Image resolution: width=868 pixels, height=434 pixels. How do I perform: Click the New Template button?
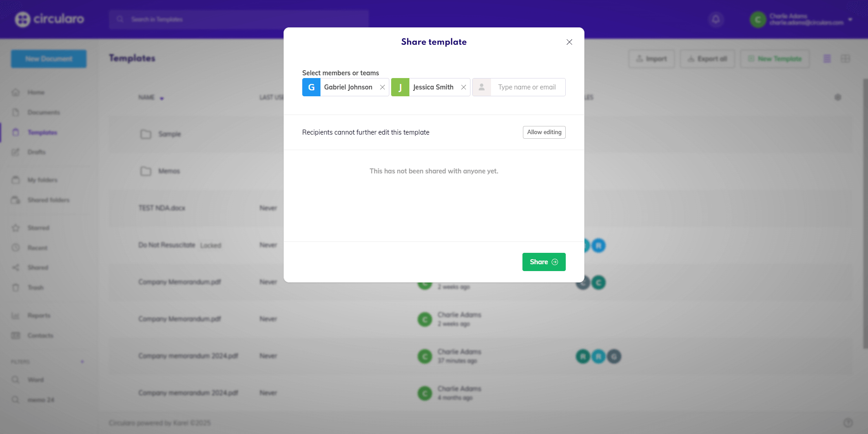[775, 59]
